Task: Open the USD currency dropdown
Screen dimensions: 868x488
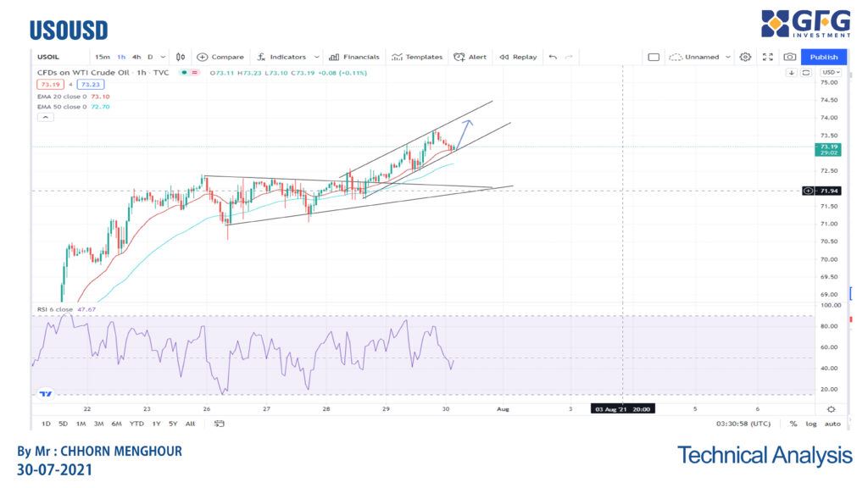Action: [830, 73]
